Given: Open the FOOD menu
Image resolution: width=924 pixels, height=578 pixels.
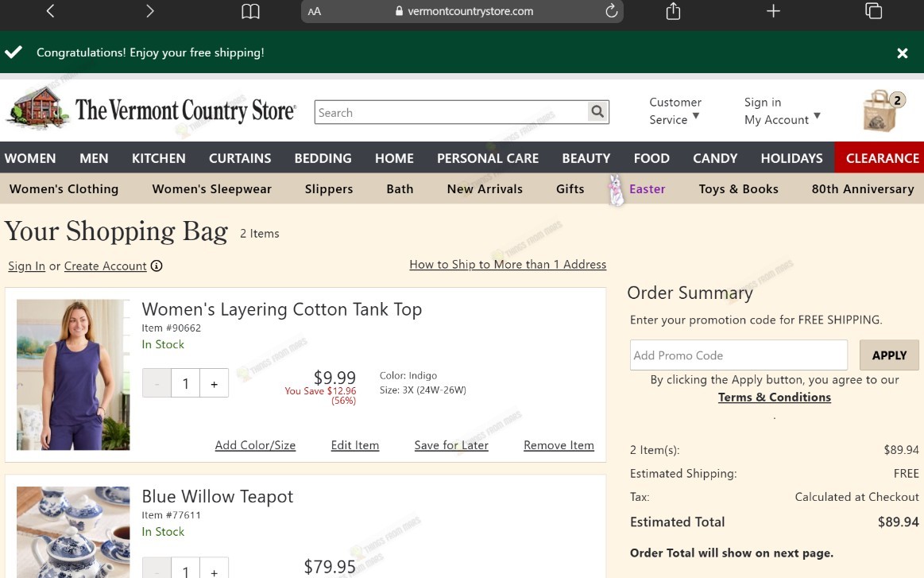Looking at the screenshot, I should coord(651,158).
